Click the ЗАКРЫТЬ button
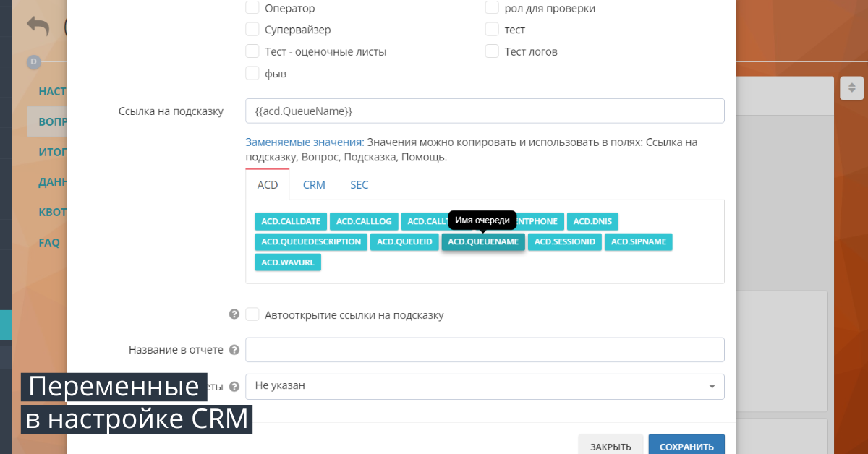Image resolution: width=868 pixels, height=454 pixels. [x=610, y=447]
